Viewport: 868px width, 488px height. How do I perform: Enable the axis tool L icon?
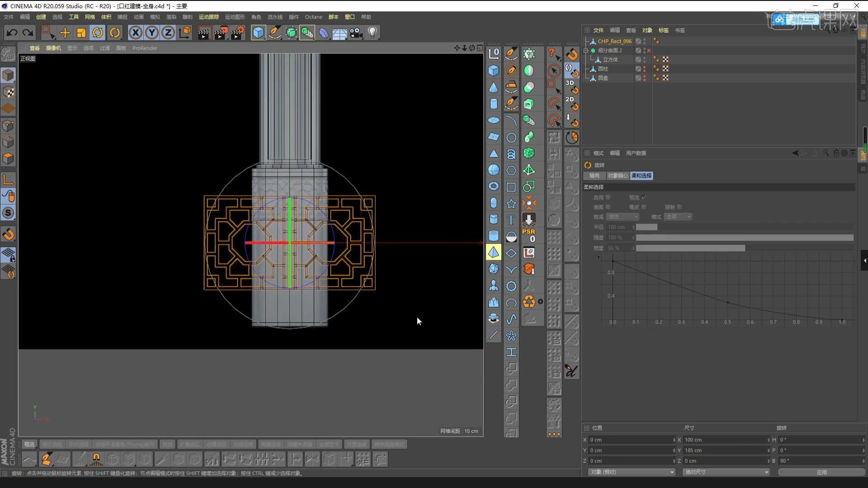(8, 180)
